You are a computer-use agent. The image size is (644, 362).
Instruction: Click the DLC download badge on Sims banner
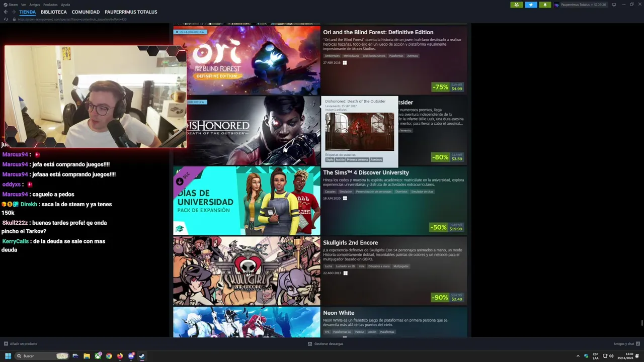tap(180, 182)
